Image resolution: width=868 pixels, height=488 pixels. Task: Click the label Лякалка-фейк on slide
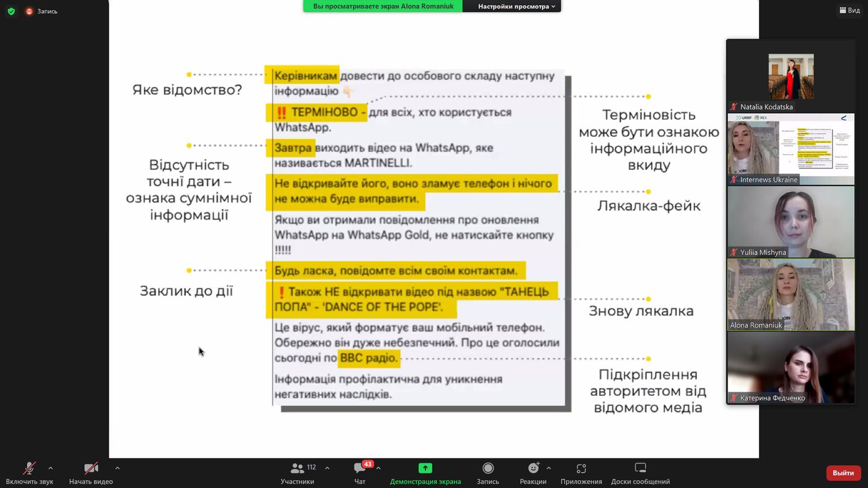[649, 206]
